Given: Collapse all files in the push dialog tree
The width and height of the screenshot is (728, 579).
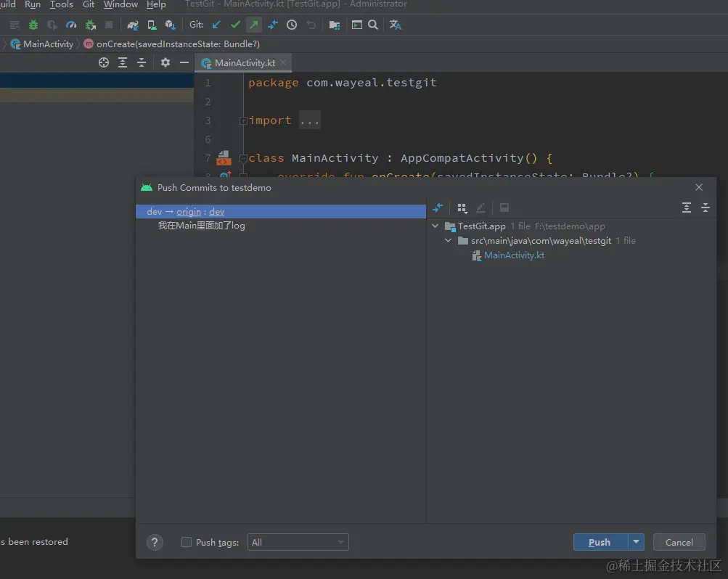Looking at the screenshot, I should click(x=705, y=208).
